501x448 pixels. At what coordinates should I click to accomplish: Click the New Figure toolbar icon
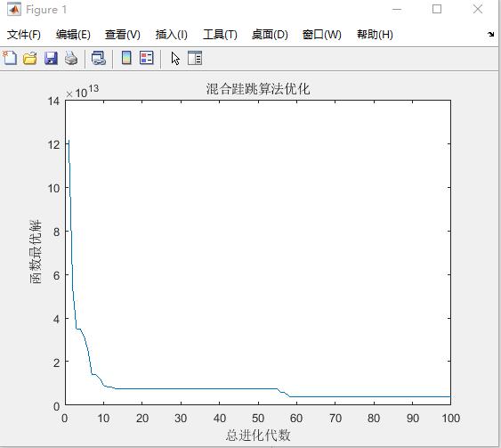tap(10, 58)
